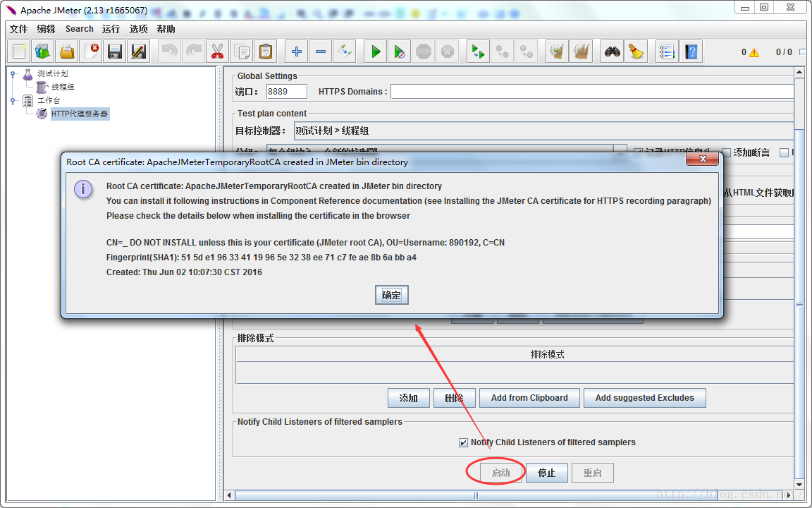Click Add suggested Excludes button

click(x=645, y=398)
